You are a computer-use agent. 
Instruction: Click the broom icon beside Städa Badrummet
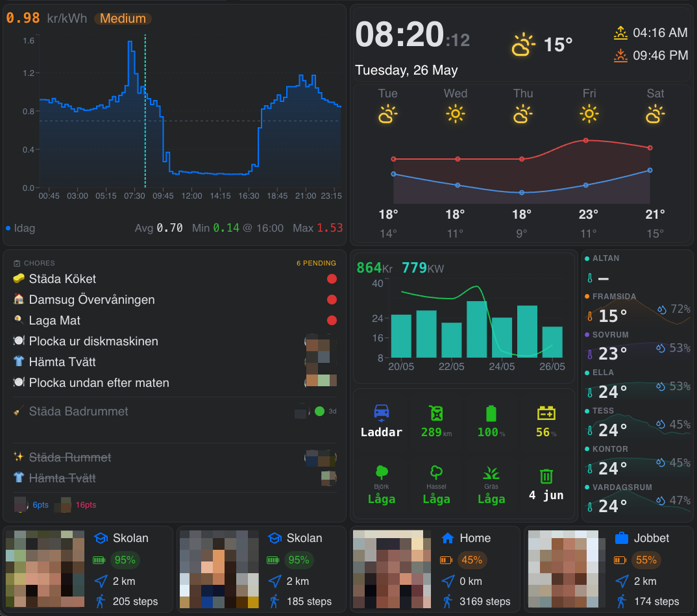tap(19, 411)
